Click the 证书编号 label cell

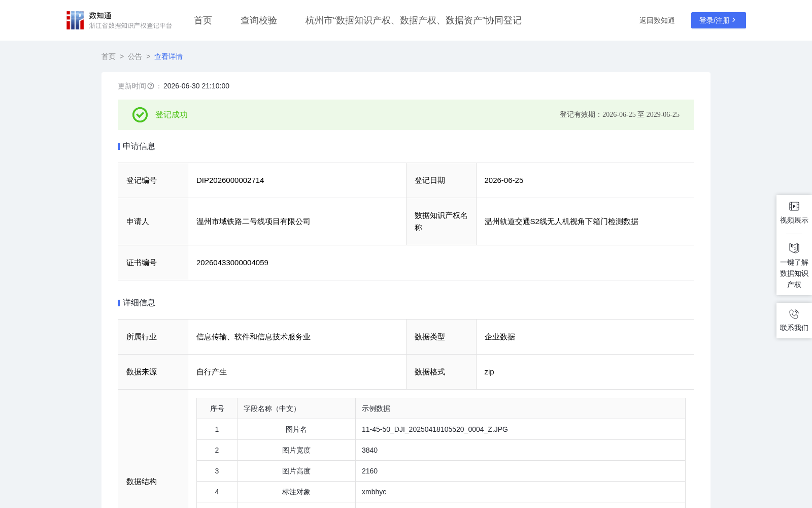[153, 263]
